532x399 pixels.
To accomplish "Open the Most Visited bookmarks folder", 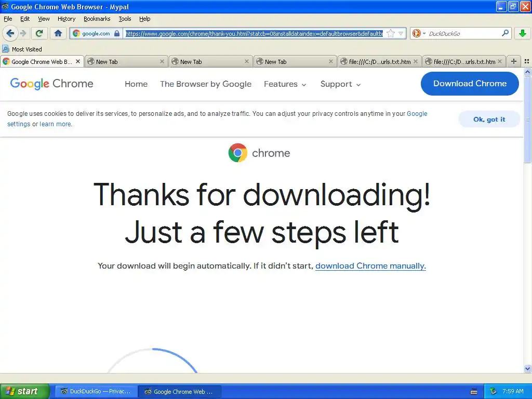I will (22, 49).
